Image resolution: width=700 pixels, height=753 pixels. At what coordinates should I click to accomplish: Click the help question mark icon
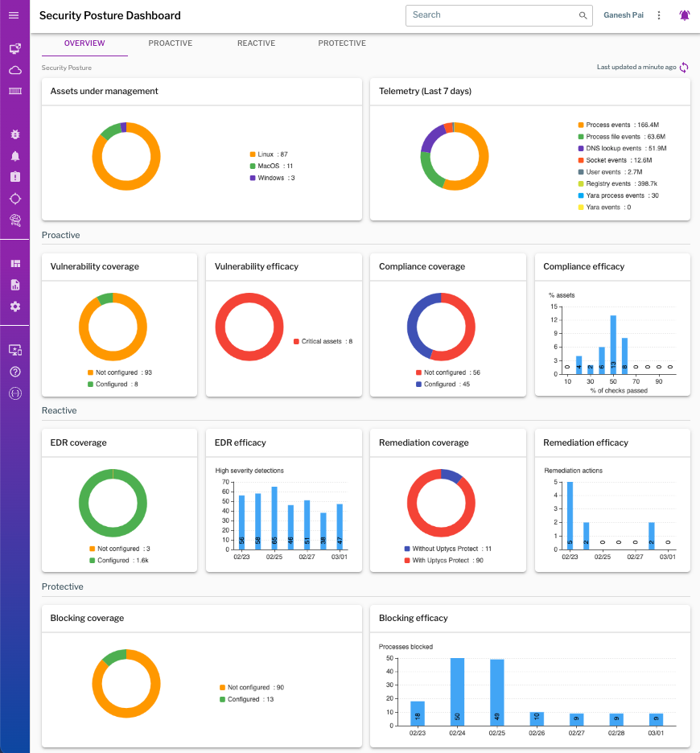pos(14,372)
